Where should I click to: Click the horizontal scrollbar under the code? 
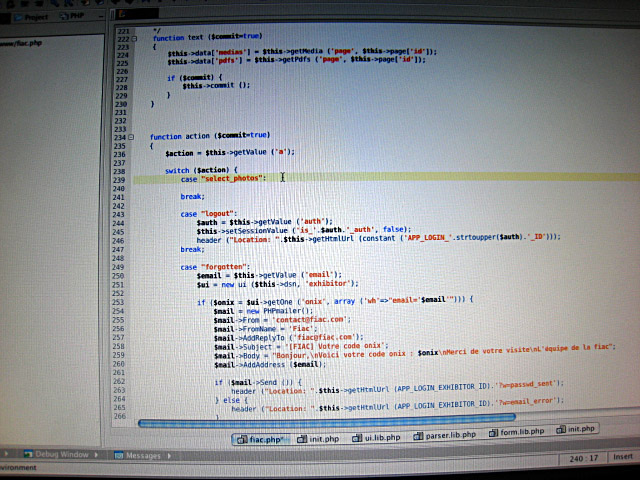pos(327,421)
